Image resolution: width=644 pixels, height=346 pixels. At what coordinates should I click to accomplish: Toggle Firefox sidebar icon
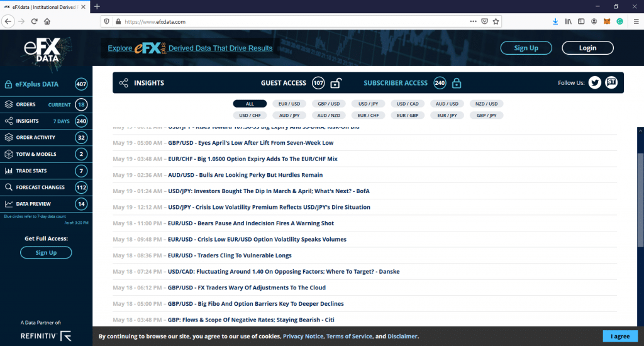581,21
